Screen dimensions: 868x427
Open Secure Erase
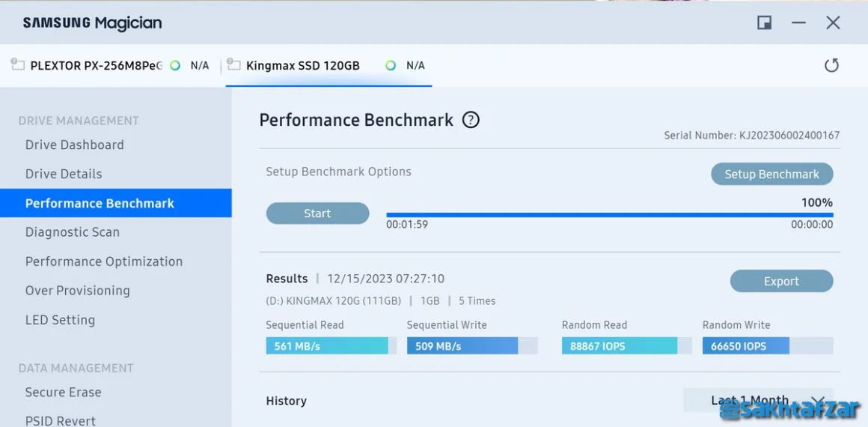pos(63,392)
